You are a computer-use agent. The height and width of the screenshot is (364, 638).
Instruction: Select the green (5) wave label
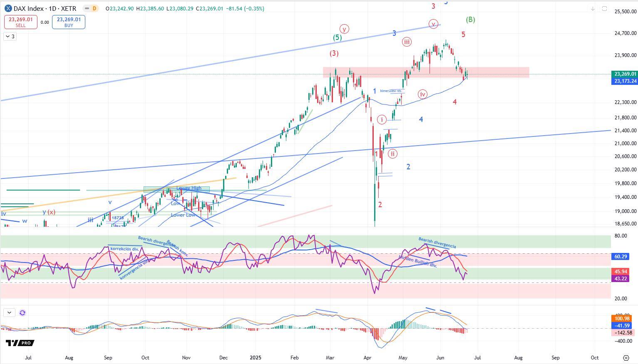tap(337, 37)
